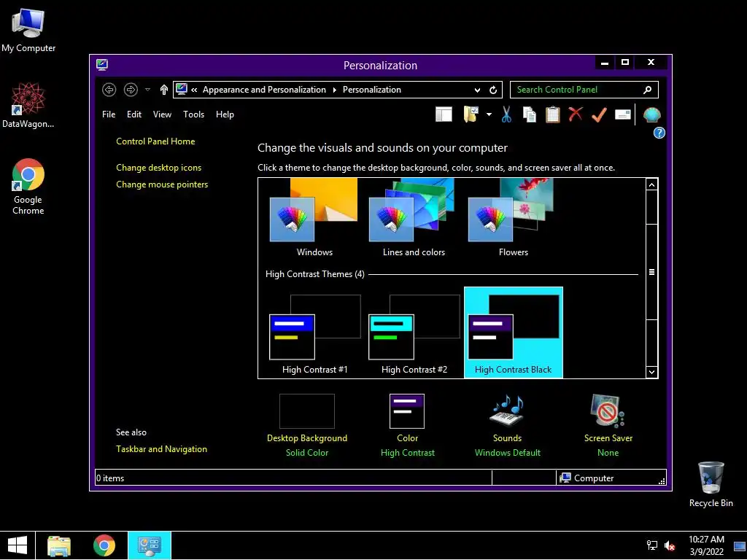Click Appearance and Personalization breadcrumb
Image resolution: width=747 pixels, height=560 pixels.
(x=264, y=90)
